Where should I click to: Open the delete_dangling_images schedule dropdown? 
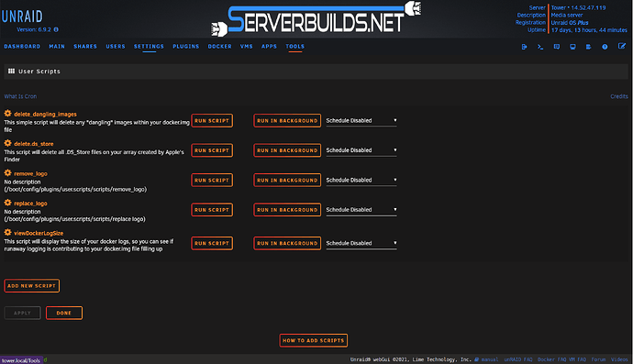[x=361, y=121]
